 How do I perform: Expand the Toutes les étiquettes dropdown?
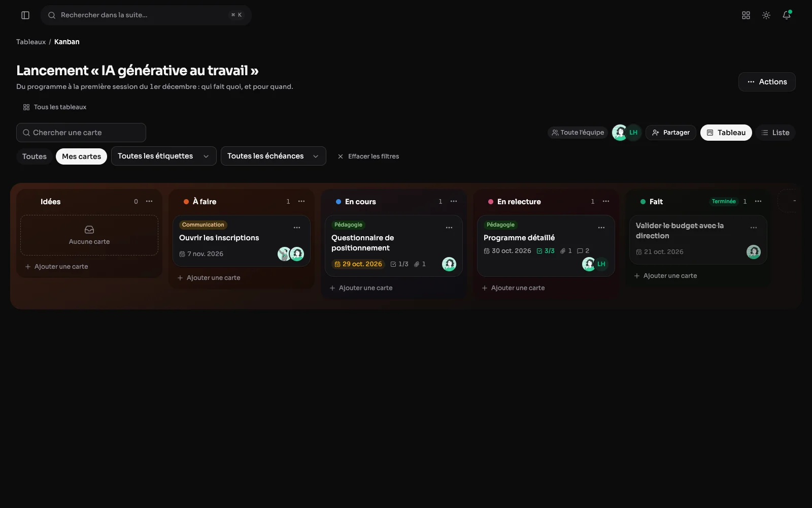click(164, 156)
